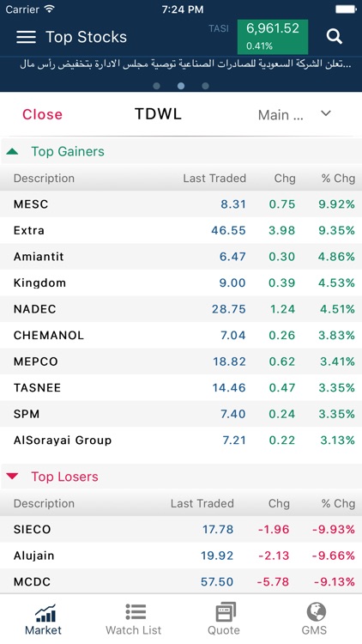Tap the green TASI index box

click(273, 37)
